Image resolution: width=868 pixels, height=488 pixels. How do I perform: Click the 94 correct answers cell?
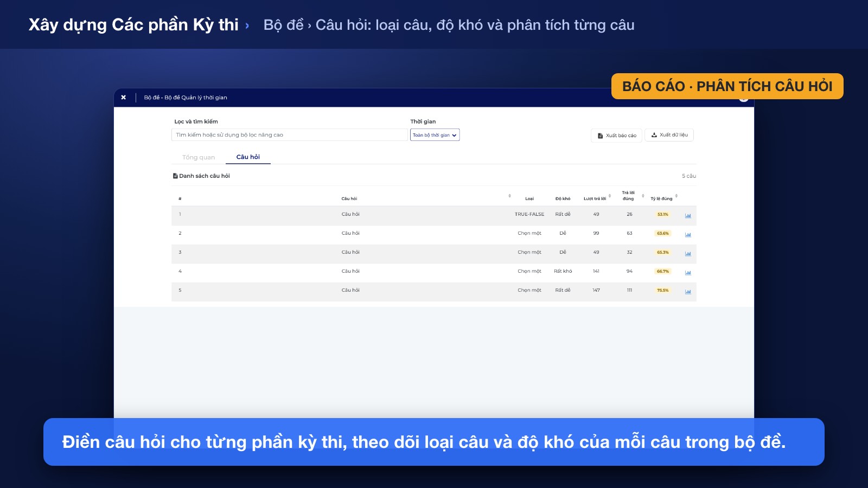click(x=629, y=271)
